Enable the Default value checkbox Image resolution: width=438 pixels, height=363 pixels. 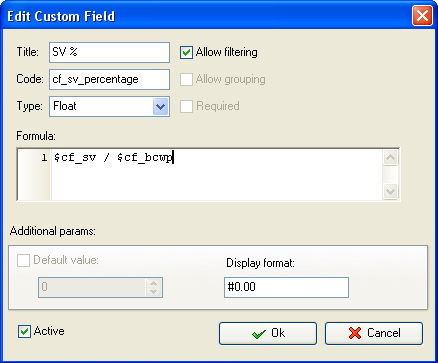(23, 260)
